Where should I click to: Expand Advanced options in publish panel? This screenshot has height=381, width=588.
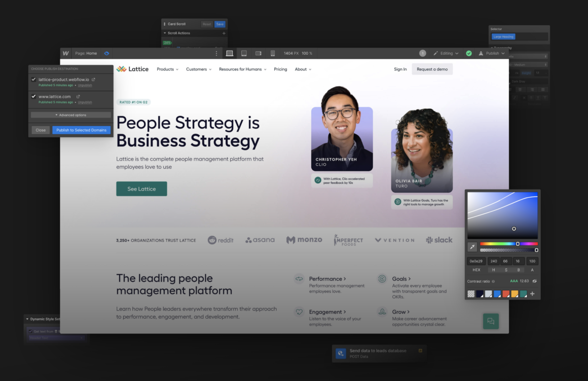tap(71, 115)
